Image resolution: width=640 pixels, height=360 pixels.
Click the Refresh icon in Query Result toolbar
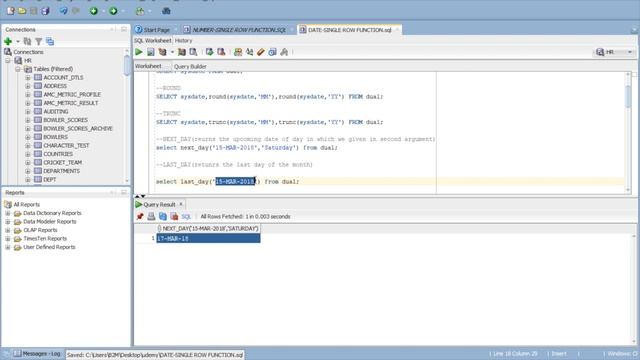163,216
